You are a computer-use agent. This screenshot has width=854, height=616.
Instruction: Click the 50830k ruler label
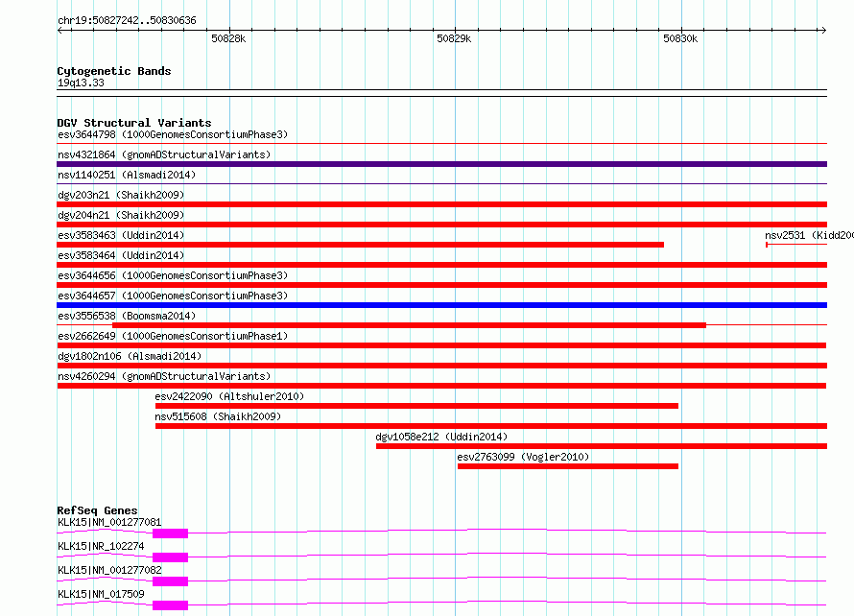click(680, 38)
